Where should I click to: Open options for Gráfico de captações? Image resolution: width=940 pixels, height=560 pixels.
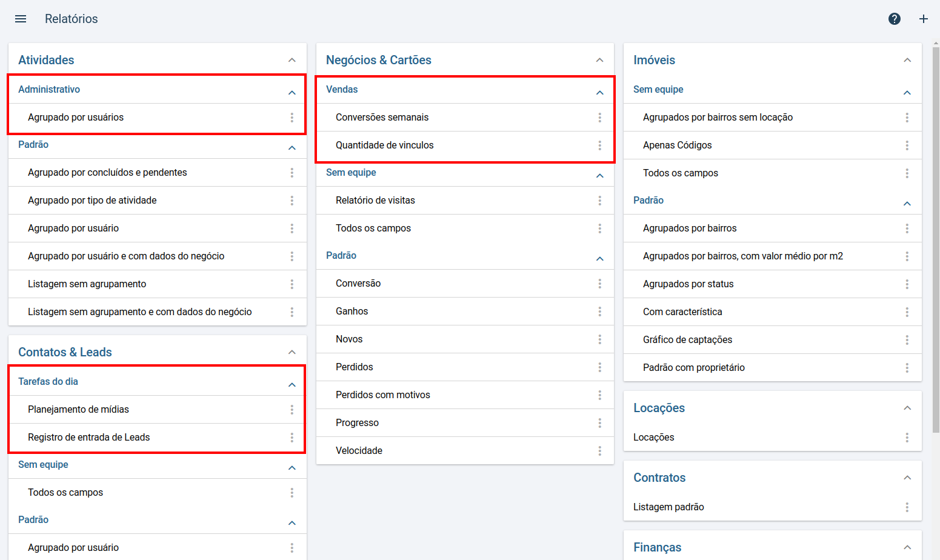coord(907,340)
